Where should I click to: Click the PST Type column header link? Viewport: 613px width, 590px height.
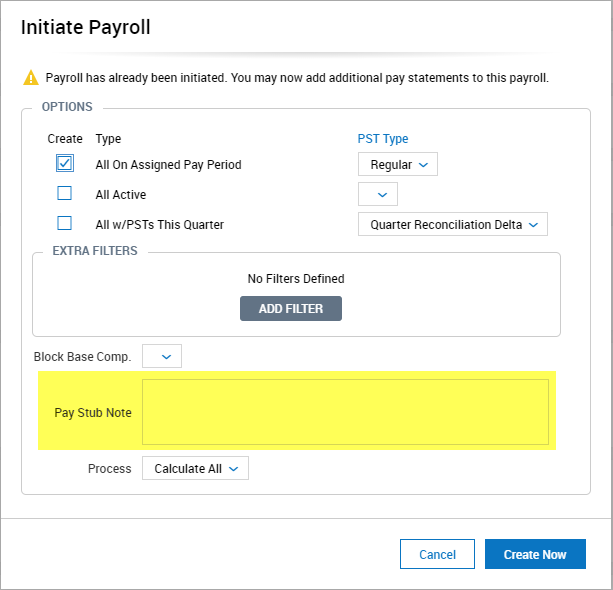pos(383,139)
